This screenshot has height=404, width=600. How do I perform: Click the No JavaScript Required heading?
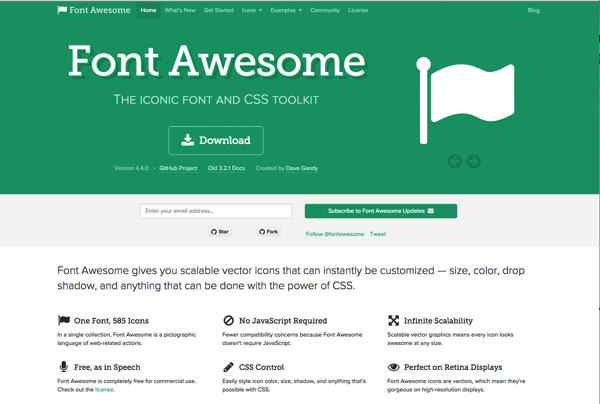pyautogui.click(x=283, y=321)
